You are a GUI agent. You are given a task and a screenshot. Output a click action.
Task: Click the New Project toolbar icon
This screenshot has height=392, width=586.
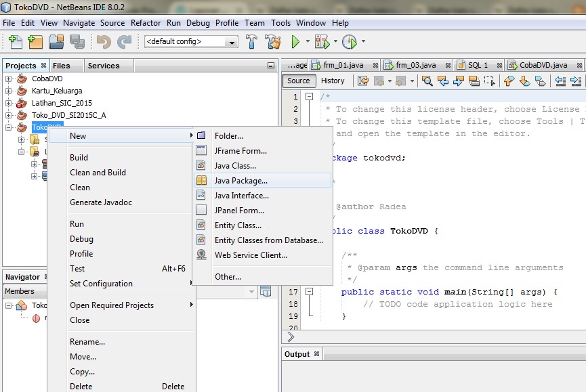[35, 42]
